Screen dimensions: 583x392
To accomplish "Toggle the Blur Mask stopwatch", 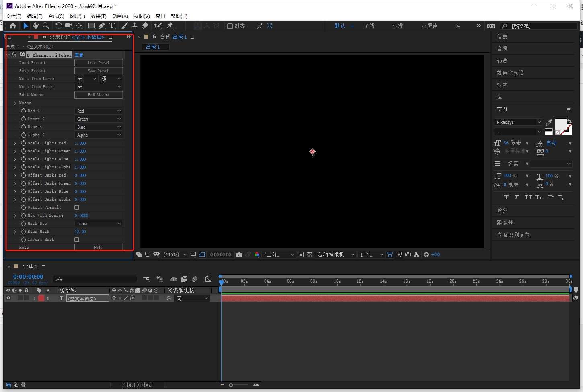I will (x=23, y=232).
